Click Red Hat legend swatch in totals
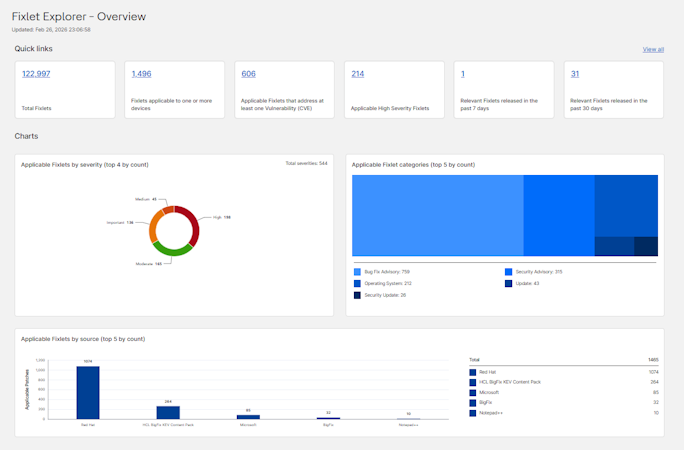The height and width of the screenshot is (450, 684). click(x=472, y=372)
